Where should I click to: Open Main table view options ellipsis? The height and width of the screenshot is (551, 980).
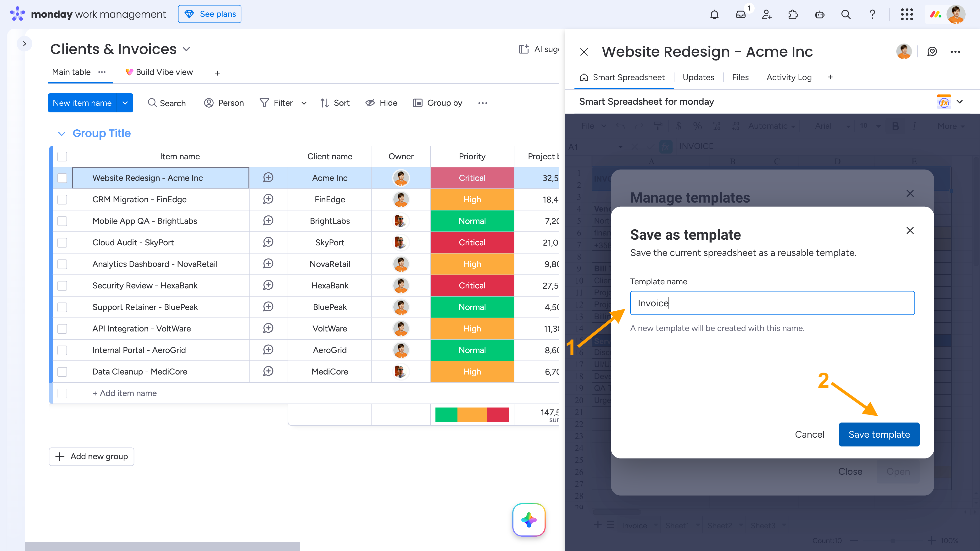102,72
